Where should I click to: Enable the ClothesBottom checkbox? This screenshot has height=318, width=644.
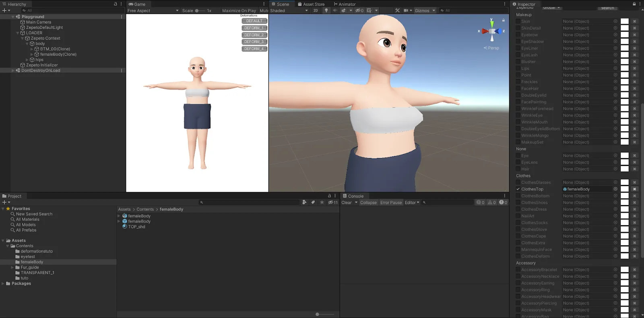pos(518,196)
